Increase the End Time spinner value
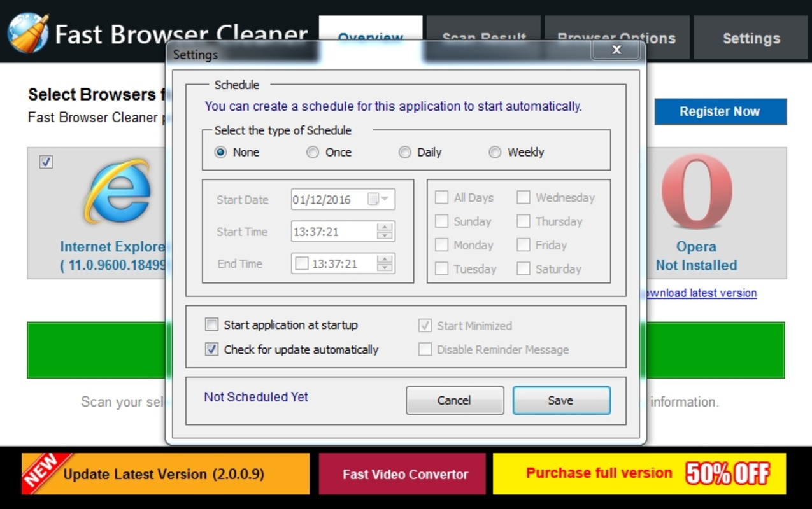Image resolution: width=812 pixels, height=509 pixels. click(x=385, y=259)
